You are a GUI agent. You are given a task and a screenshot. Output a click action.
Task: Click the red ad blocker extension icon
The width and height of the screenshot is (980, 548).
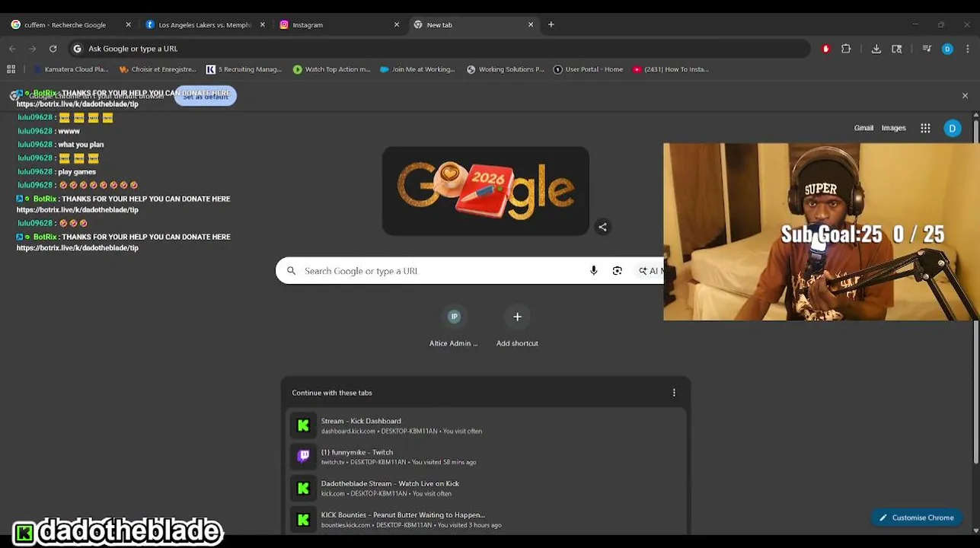pyautogui.click(x=825, y=49)
